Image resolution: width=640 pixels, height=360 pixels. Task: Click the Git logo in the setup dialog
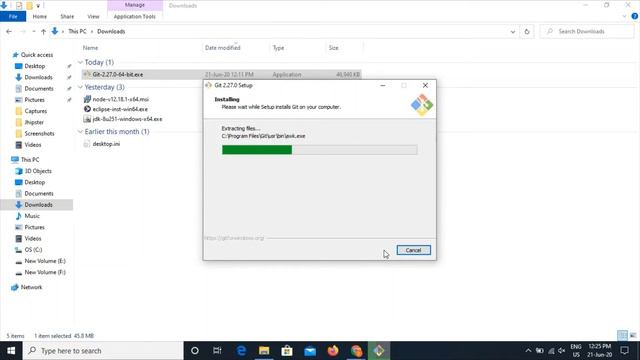pyautogui.click(x=422, y=105)
